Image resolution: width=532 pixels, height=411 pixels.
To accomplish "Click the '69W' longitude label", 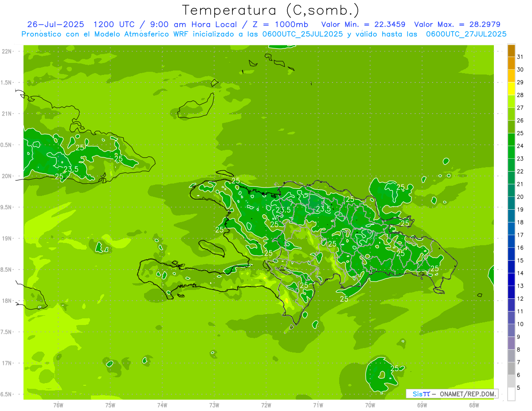I will pyautogui.click(x=422, y=405).
